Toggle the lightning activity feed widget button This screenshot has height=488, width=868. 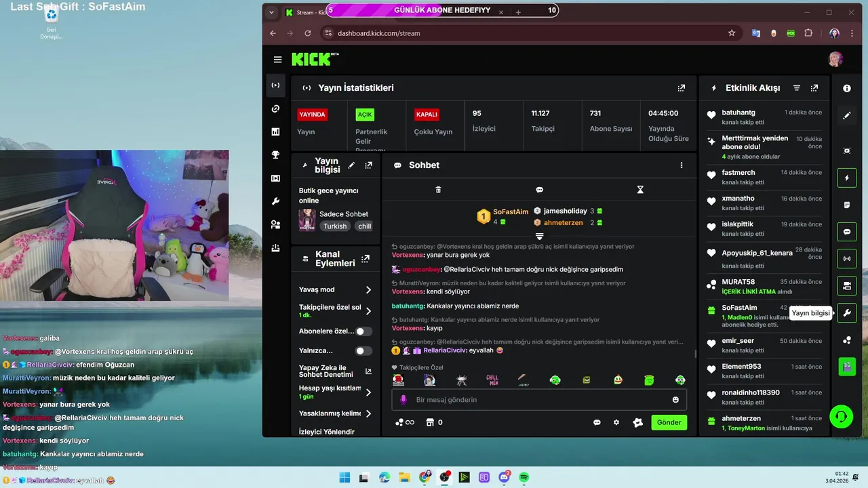tap(847, 178)
